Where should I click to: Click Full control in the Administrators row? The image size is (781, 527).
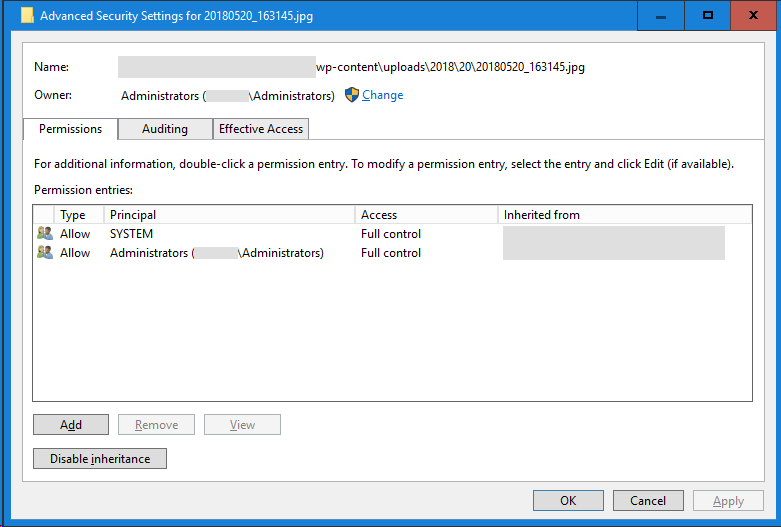391,253
